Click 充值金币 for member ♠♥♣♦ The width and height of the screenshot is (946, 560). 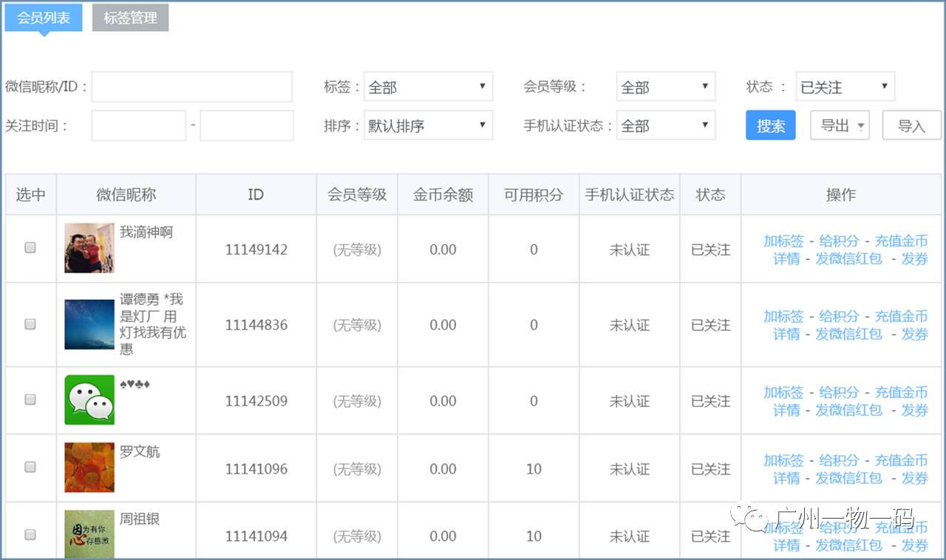pos(901,392)
